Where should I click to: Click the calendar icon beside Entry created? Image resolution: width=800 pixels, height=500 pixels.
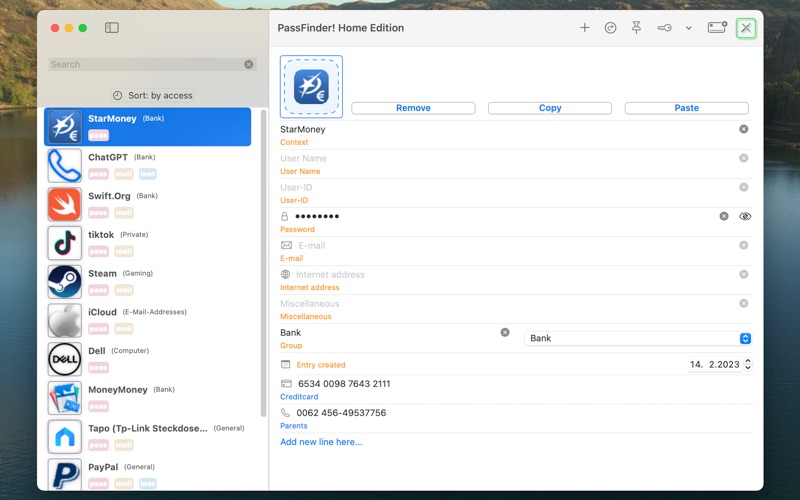tap(286, 364)
